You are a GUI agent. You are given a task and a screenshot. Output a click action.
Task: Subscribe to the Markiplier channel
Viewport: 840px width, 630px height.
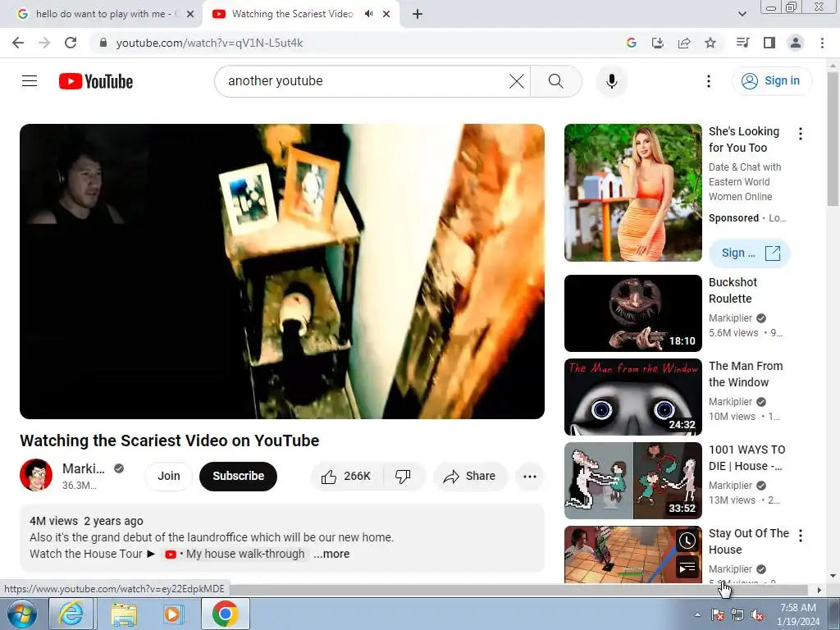coord(239,477)
